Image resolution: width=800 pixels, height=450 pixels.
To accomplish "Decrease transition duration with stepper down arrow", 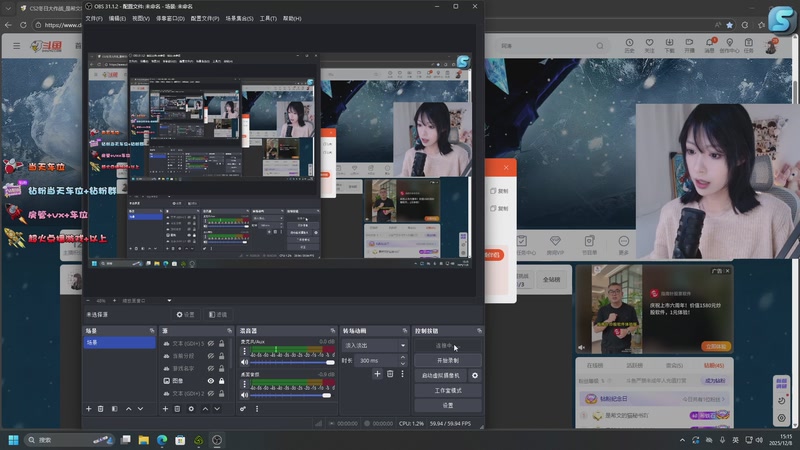I will point(403,363).
